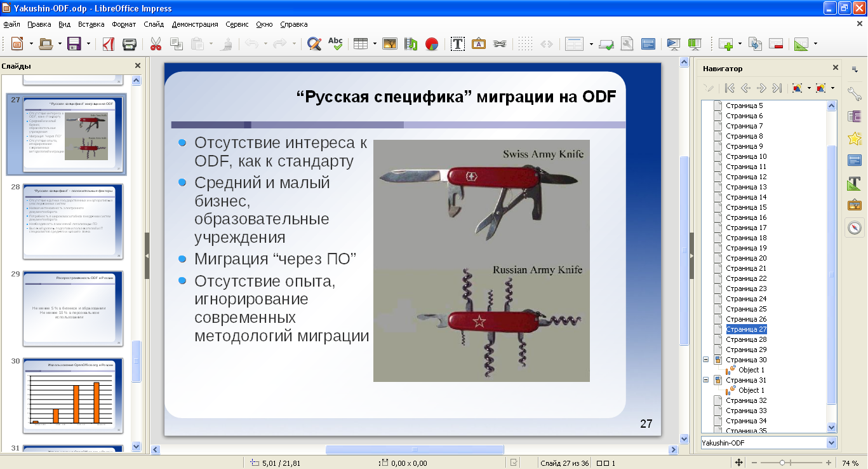Open the slide layout dropdown arrow

[591, 44]
